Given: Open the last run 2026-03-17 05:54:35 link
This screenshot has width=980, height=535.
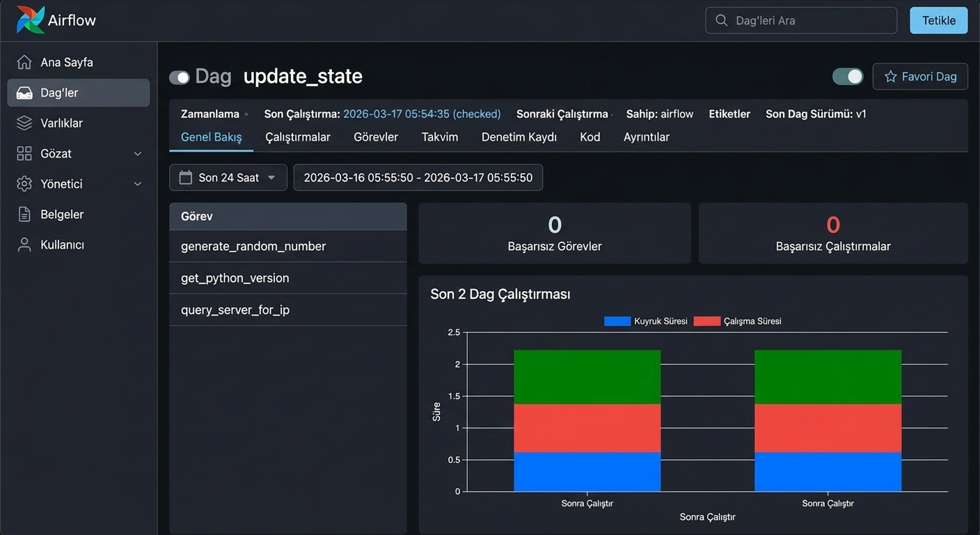Looking at the screenshot, I should (422, 114).
